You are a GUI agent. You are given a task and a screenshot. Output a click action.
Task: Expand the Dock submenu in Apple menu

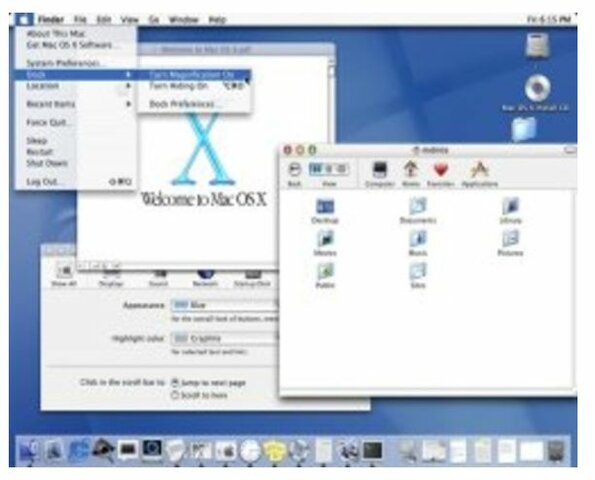click(76, 74)
